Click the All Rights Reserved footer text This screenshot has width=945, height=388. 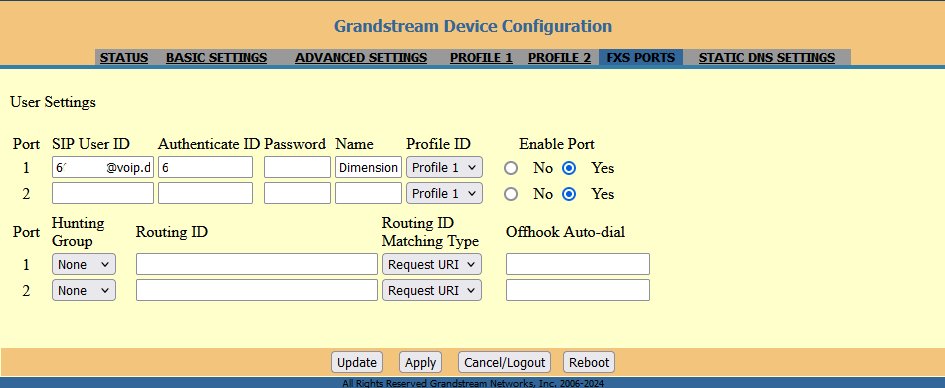[473, 383]
